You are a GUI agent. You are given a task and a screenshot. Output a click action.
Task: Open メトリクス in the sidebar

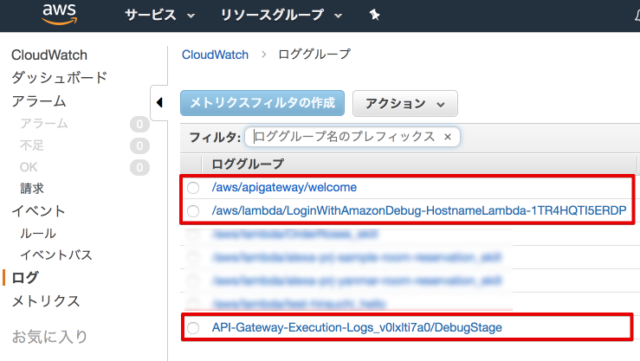pyautogui.click(x=45, y=301)
